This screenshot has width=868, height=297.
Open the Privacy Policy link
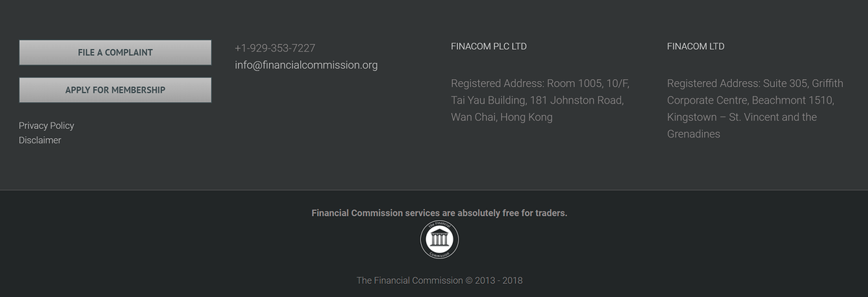46,125
